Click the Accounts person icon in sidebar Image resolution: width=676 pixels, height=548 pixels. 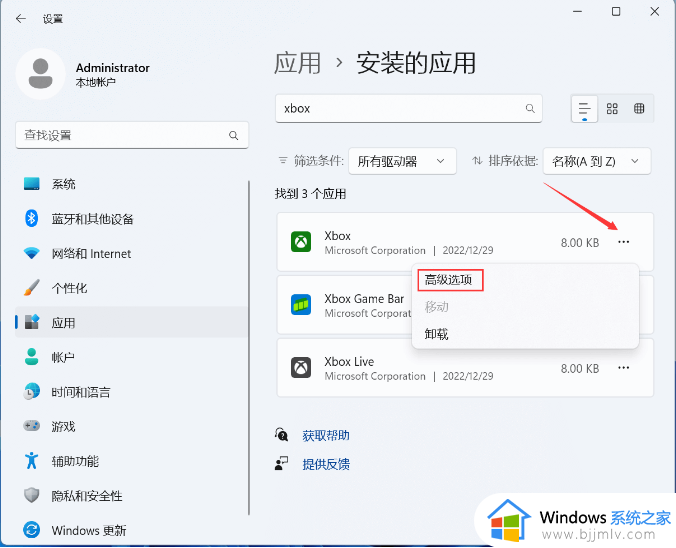[x=31, y=357]
